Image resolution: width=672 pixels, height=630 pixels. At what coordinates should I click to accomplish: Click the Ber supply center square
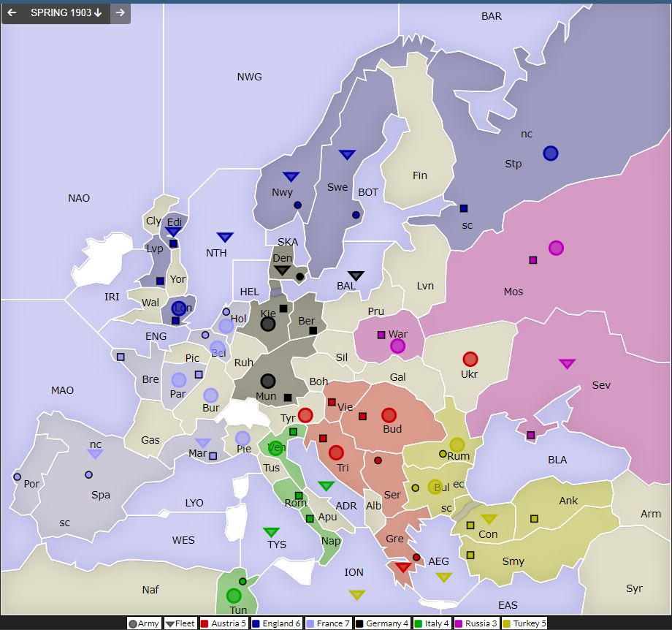(x=313, y=330)
